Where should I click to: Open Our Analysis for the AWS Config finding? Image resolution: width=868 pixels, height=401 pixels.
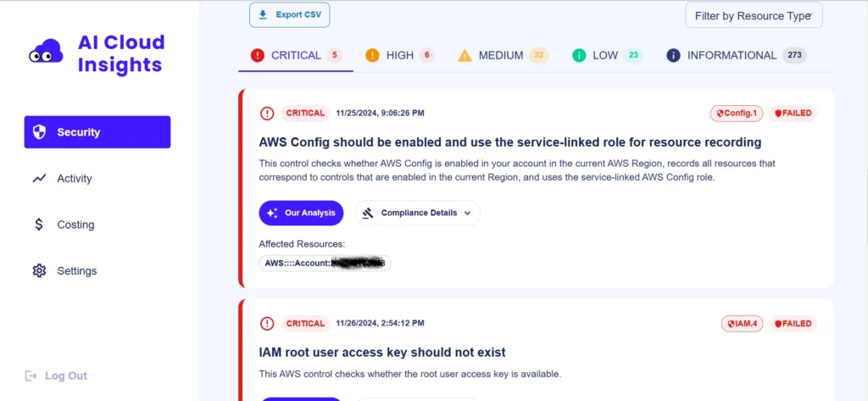[x=301, y=213]
